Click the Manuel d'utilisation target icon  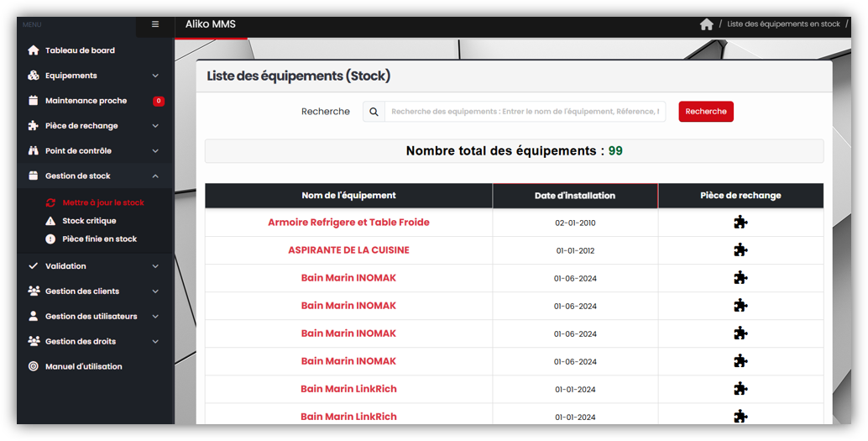coord(34,367)
